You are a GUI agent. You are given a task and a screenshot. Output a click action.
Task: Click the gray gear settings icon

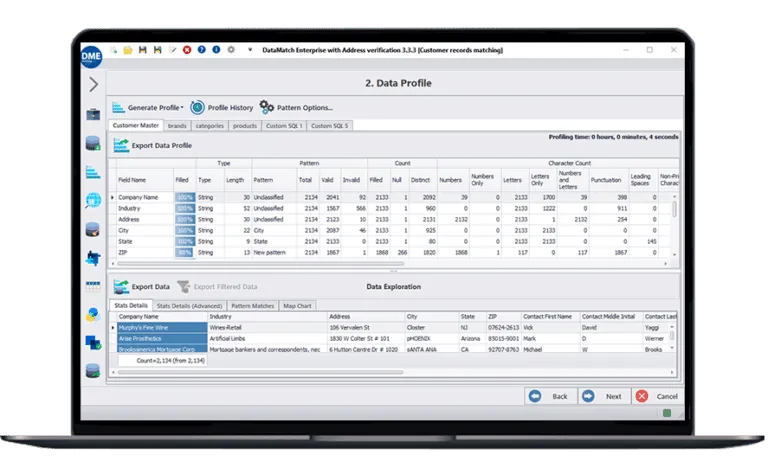click(x=231, y=50)
